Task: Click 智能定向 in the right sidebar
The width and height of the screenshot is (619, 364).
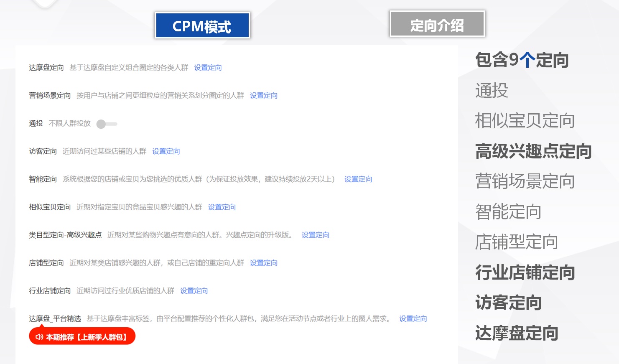Action: coord(508,212)
